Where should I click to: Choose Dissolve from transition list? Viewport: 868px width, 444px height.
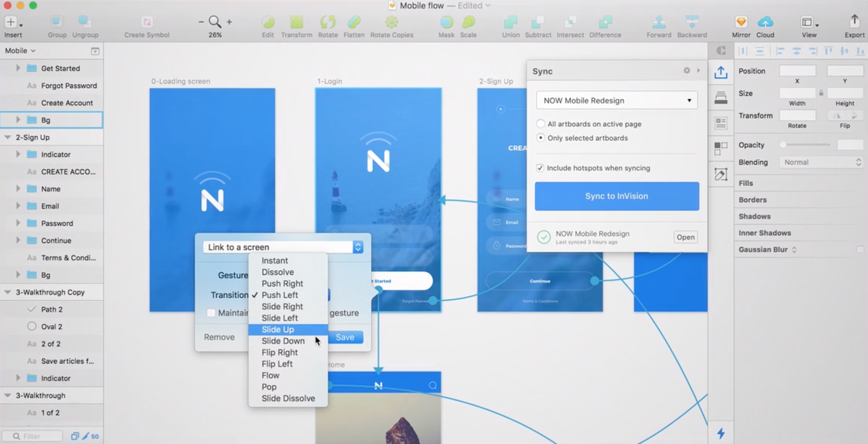tap(278, 272)
